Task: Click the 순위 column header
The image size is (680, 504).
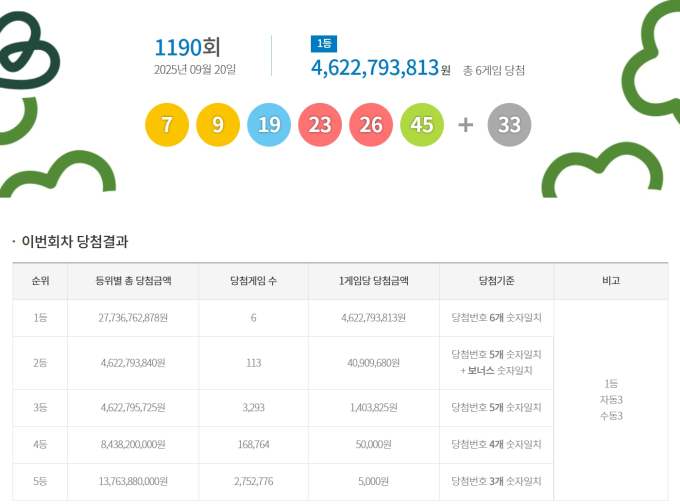Action: click(x=40, y=281)
